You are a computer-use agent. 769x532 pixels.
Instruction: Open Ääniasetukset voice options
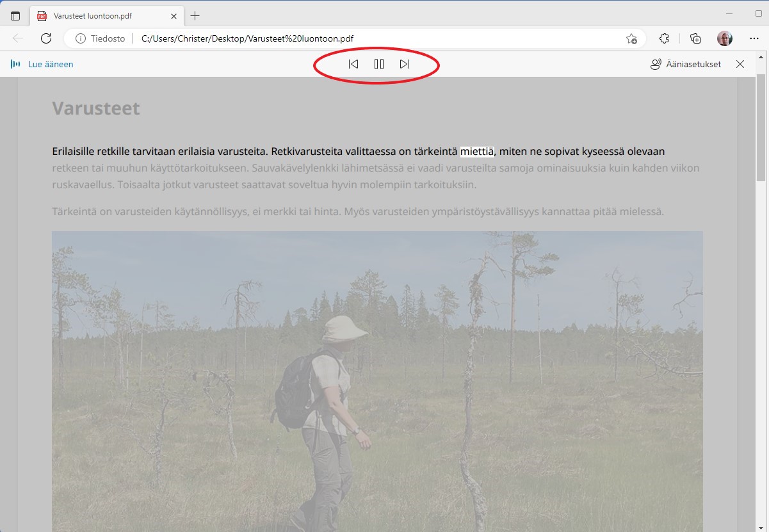point(685,64)
